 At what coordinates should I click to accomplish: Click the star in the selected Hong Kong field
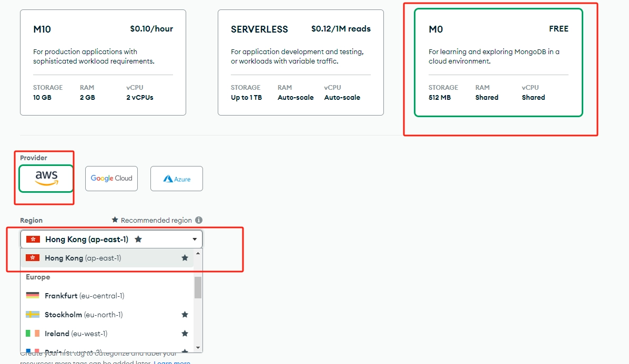pos(138,239)
